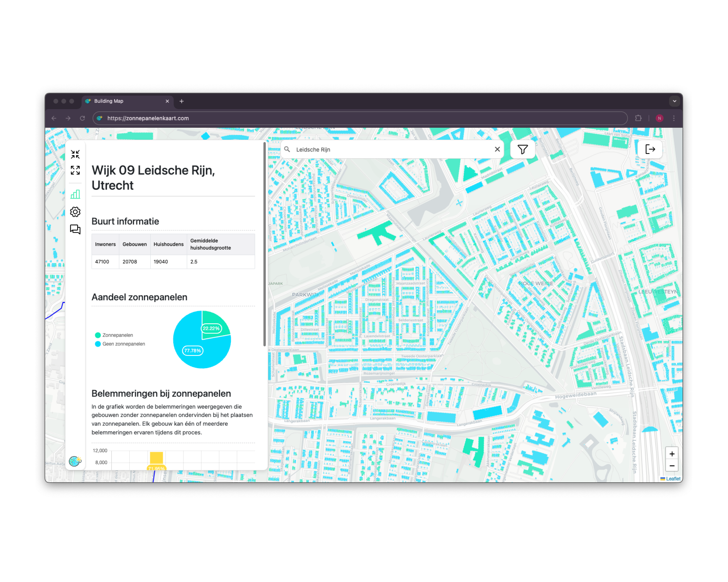Open the browser profile N avatar
The width and height of the screenshot is (728, 582).
coord(659,118)
